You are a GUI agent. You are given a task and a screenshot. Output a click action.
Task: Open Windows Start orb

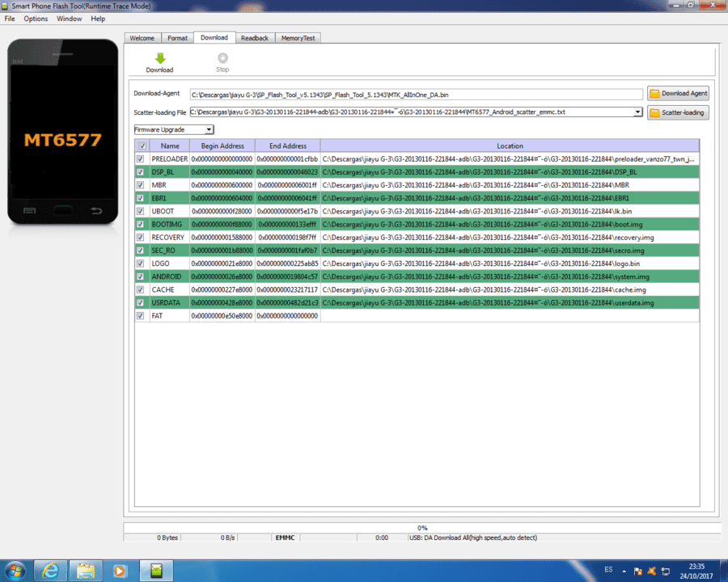click(15, 571)
